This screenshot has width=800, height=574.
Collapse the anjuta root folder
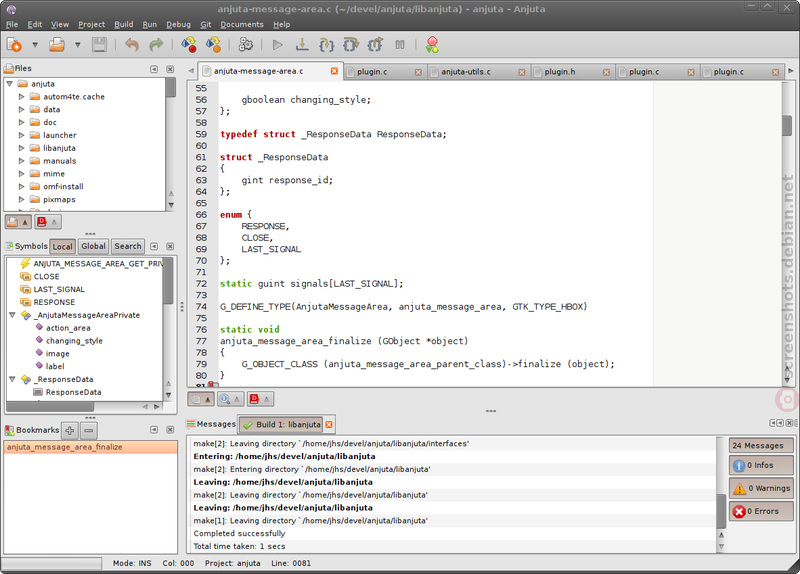(x=9, y=83)
